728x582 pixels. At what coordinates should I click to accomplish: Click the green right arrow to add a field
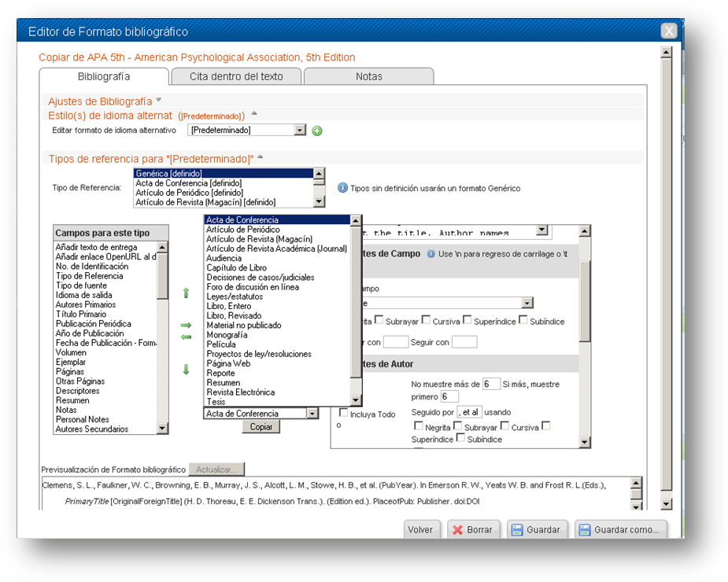pyautogui.click(x=187, y=325)
